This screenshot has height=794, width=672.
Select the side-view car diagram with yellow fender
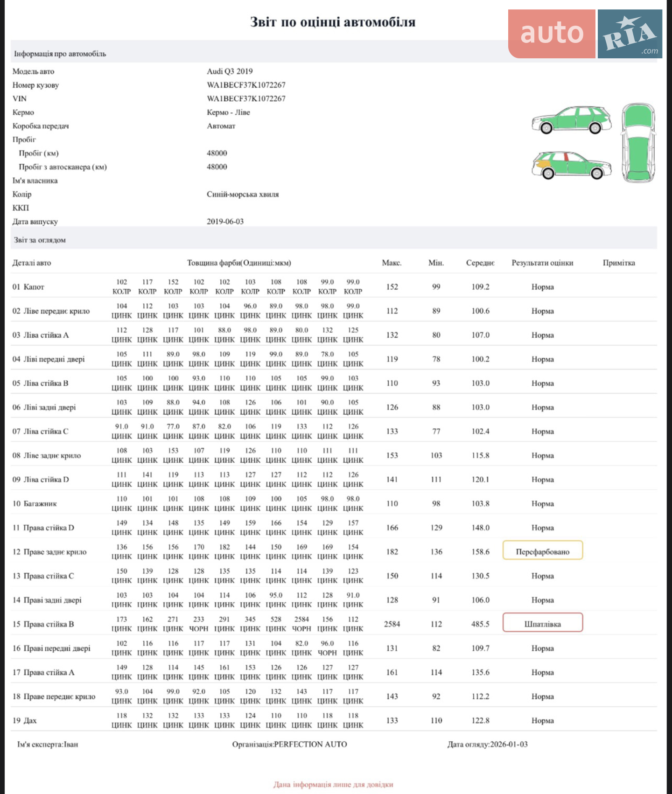(x=572, y=165)
